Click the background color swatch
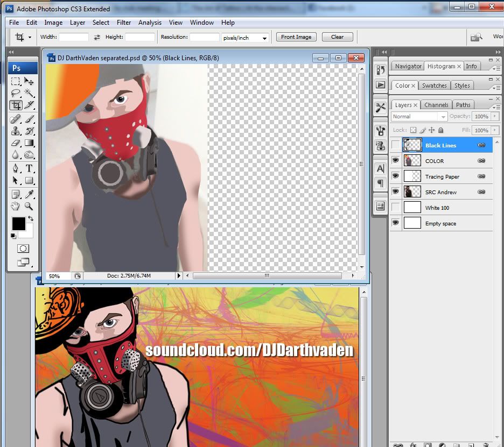The height and width of the screenshot is (447, 504). click(x=29, y=233)
